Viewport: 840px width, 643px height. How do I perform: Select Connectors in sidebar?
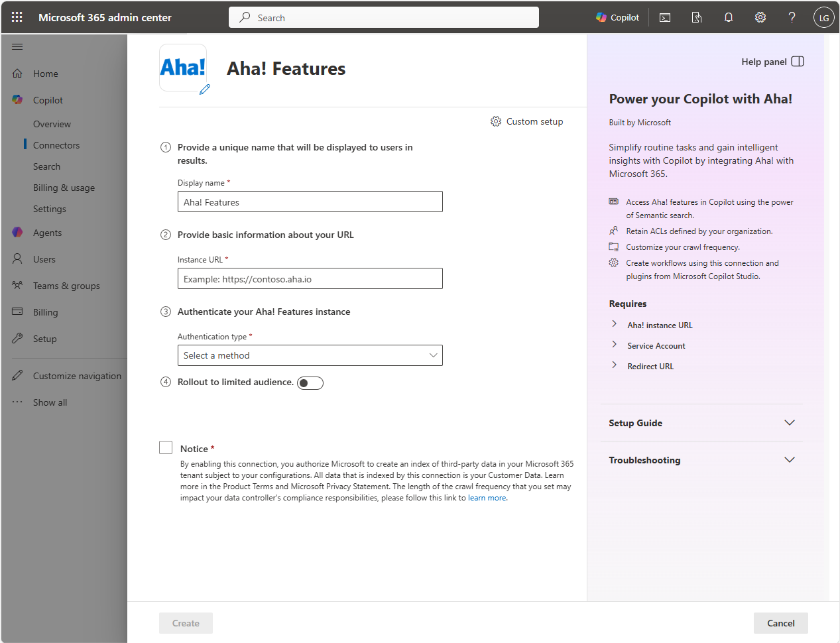click(x=56, y=145)
